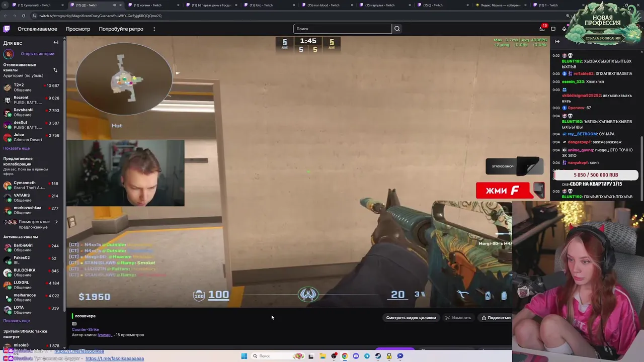Image resolution: width=644 pixels, height=362 pixels.
Task: Expand 'Посмотреть все предложенные' chevron
Action: coord(56,222)
